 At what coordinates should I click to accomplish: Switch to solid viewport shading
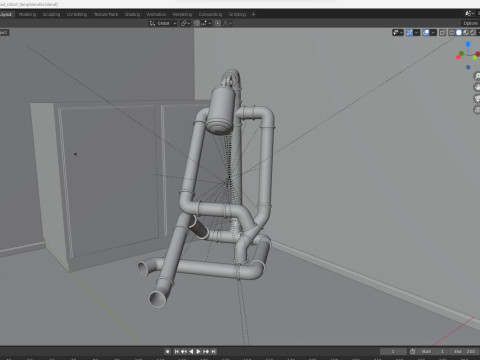459,32
